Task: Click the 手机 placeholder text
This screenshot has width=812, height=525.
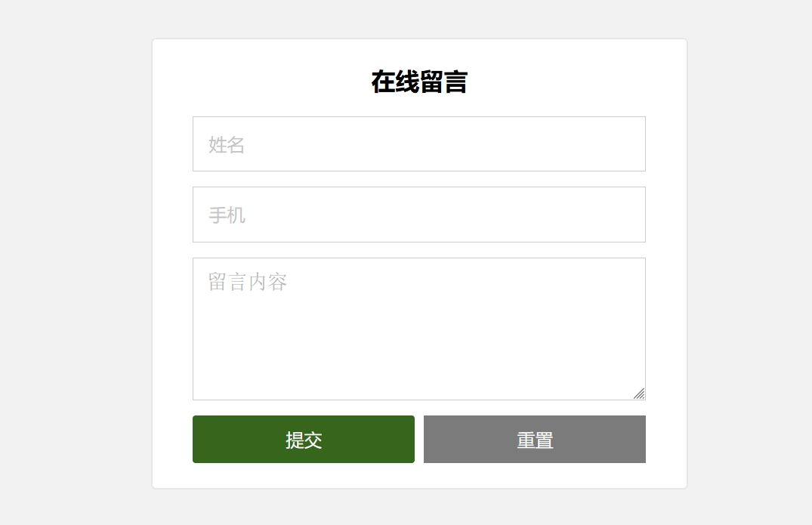Action: 227,215
